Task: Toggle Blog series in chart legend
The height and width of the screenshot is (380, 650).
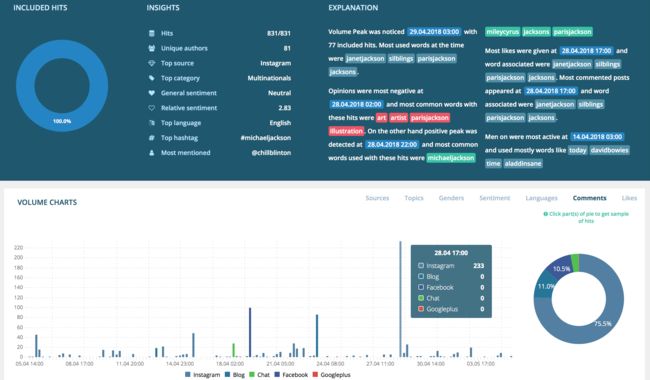Action: (235, 375)
